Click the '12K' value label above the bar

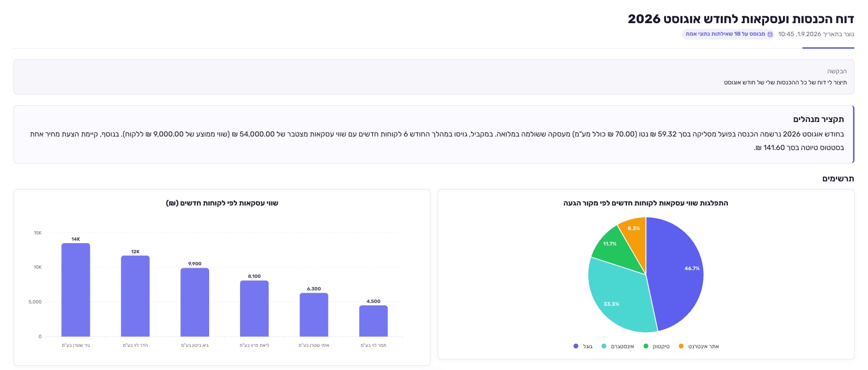point(135,252)
